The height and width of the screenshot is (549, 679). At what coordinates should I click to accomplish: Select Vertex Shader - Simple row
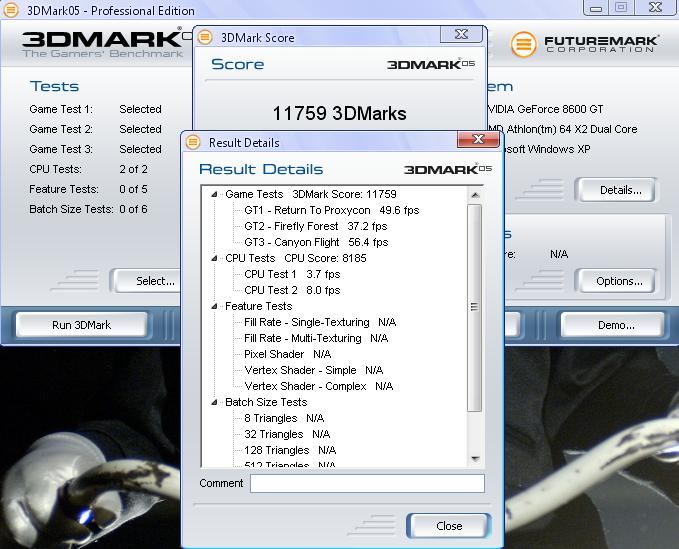[x=314, y=371]
